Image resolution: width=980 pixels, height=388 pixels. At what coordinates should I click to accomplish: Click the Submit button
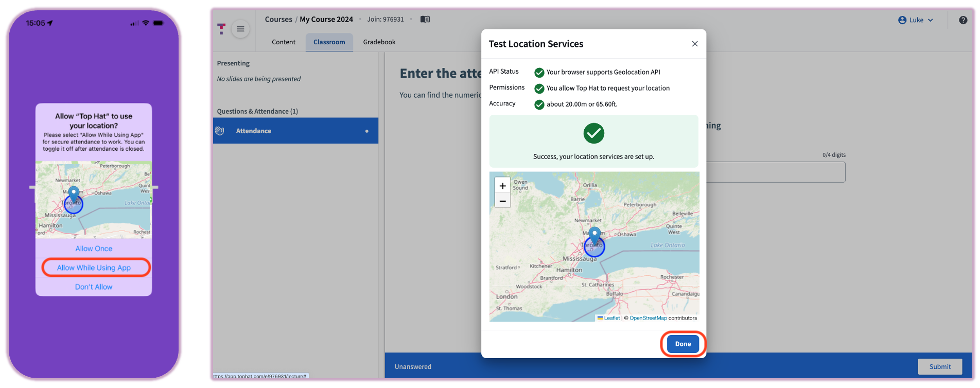tap(939, 366)
